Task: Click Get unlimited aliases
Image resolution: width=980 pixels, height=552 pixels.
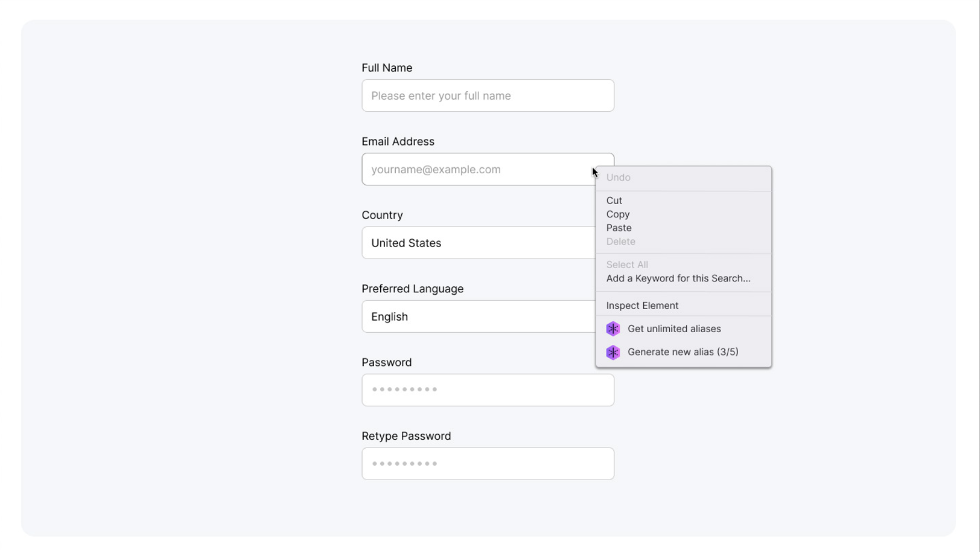Action: pyautogui.click(x=674, y=329)
